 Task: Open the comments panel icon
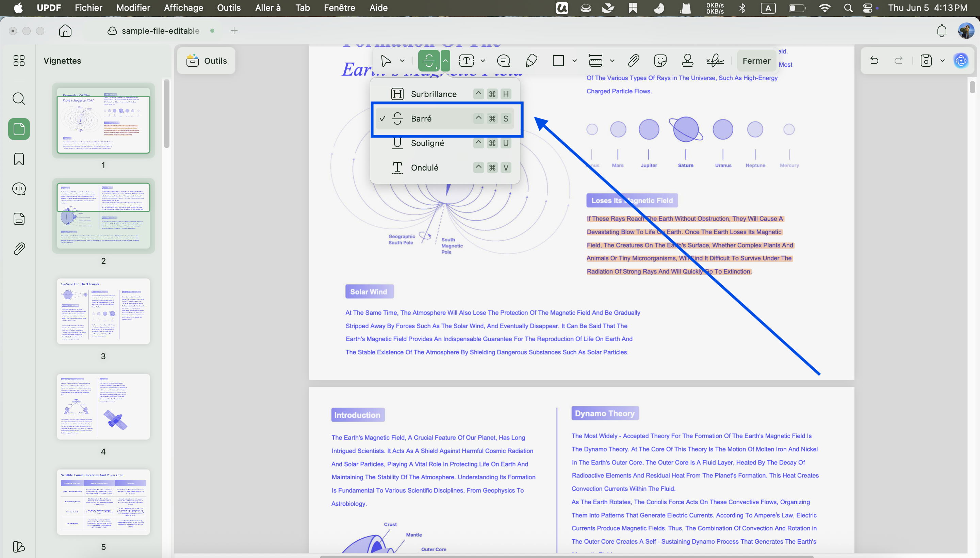(x=19, y=189)
